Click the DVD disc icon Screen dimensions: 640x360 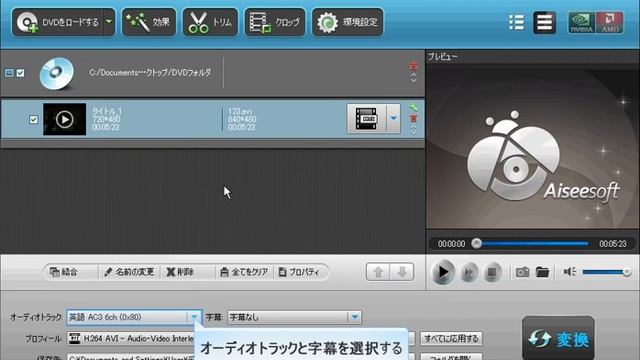tap(57, 73)
